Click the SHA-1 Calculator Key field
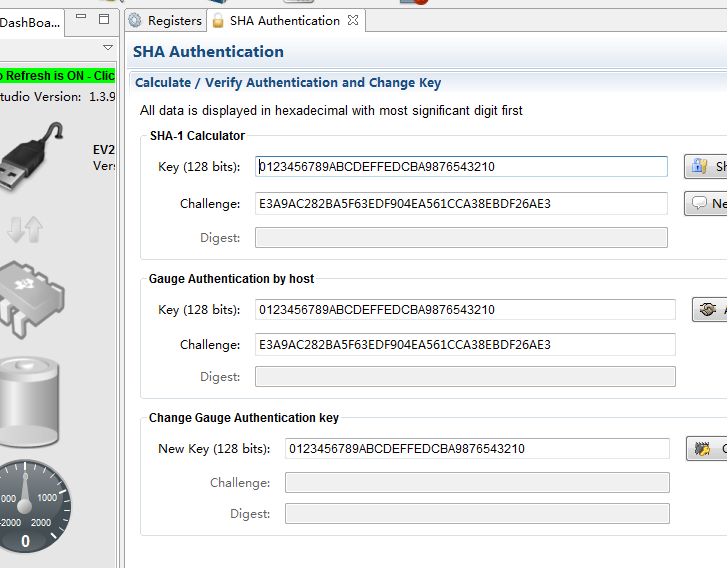Screen dimensions: 727x568 (x=461, y=167)
